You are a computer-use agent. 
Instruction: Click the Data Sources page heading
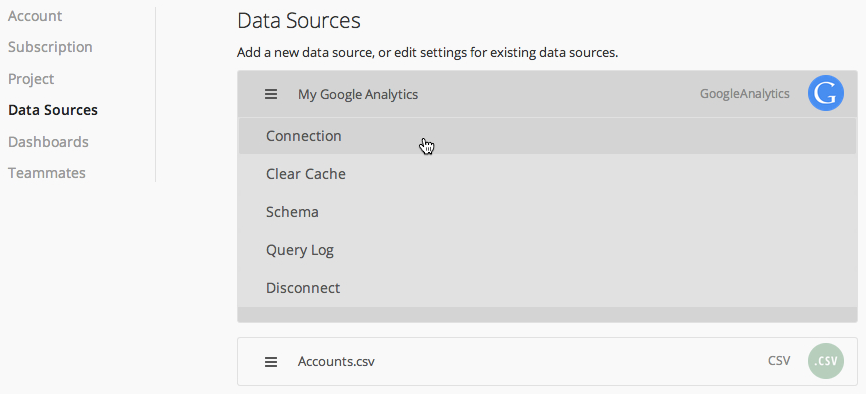299,22
